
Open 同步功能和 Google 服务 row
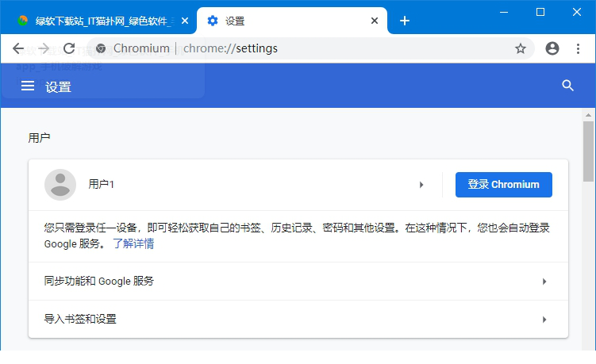298,282
